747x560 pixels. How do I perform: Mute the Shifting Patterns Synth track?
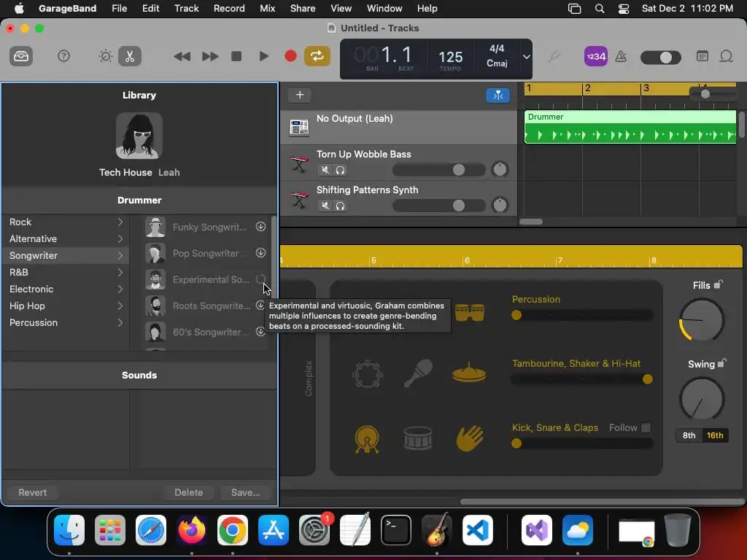[x=325, y=206]
